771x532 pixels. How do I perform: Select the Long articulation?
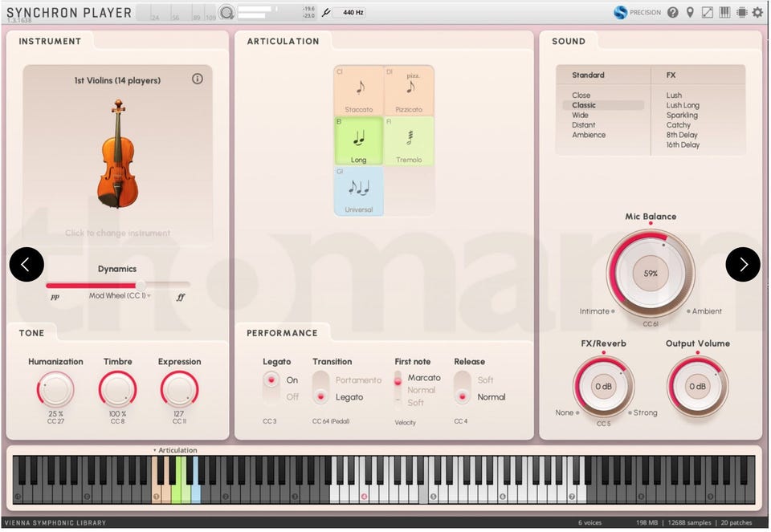pyautogui.click(x=359, y=140)
